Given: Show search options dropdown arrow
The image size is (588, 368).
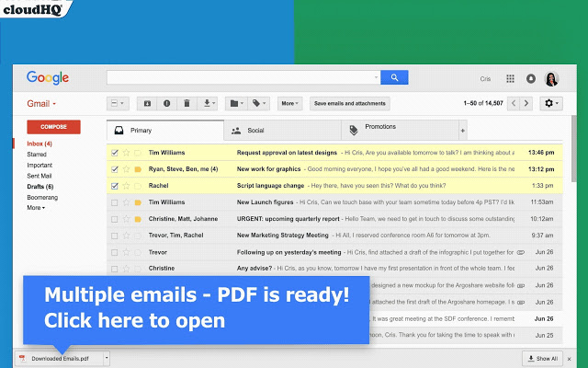Looking at the screenshot, I should (x=376, y=77).
